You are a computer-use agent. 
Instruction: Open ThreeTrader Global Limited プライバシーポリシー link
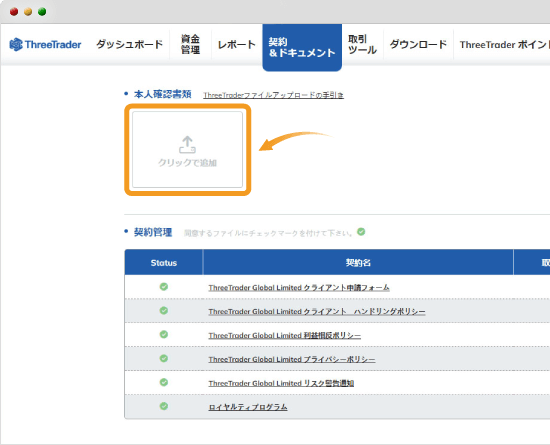coord(292,359)
